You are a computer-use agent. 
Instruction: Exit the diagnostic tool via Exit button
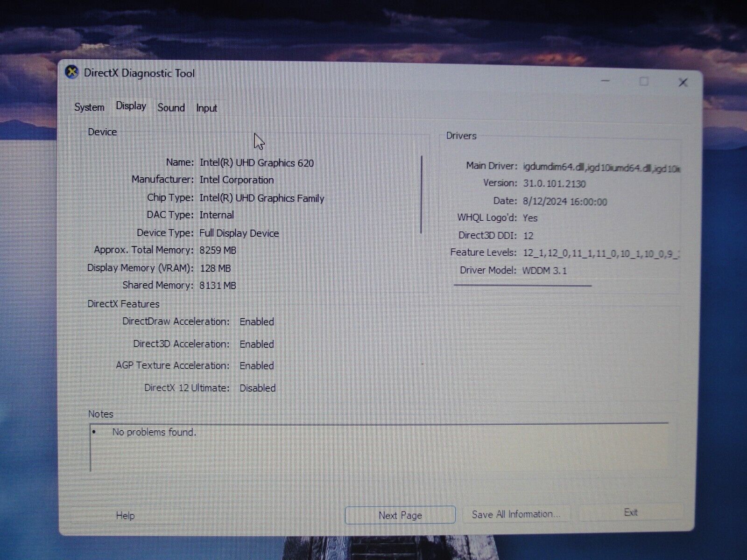(x=631, y=512)
